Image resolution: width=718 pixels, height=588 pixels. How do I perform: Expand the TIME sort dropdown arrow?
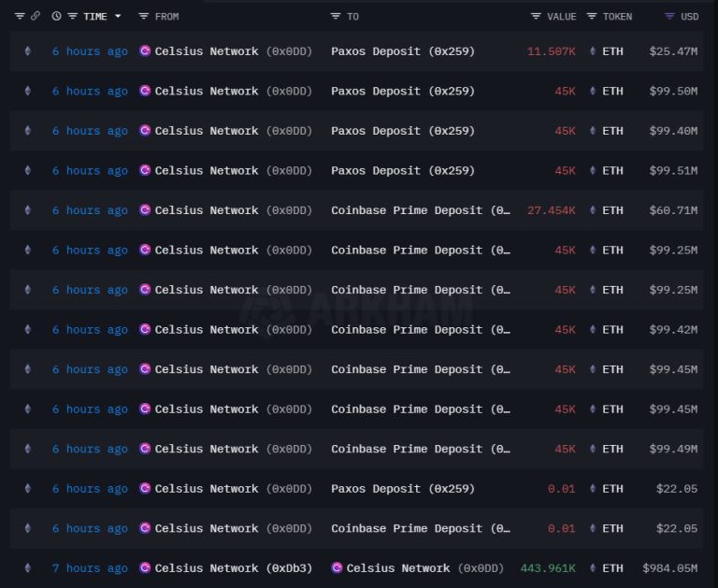click(x=118, y=16)
